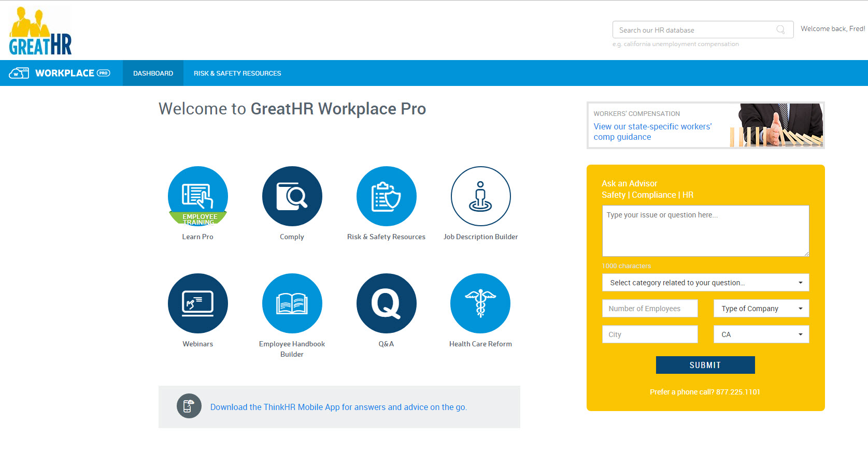Submit the Ask an Advisor form

705,365
